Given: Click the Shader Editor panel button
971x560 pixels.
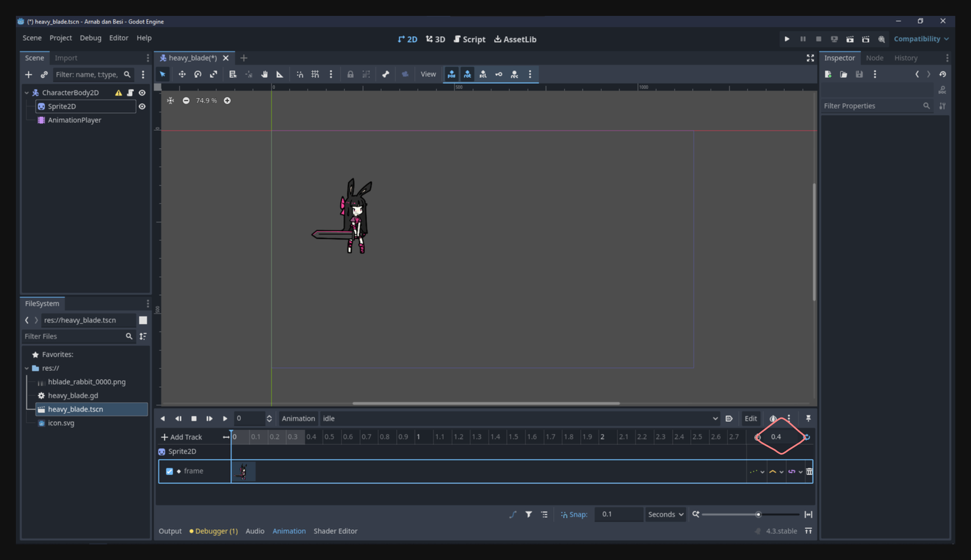Looking at the screenshot, I should click(x=335, y=531).
